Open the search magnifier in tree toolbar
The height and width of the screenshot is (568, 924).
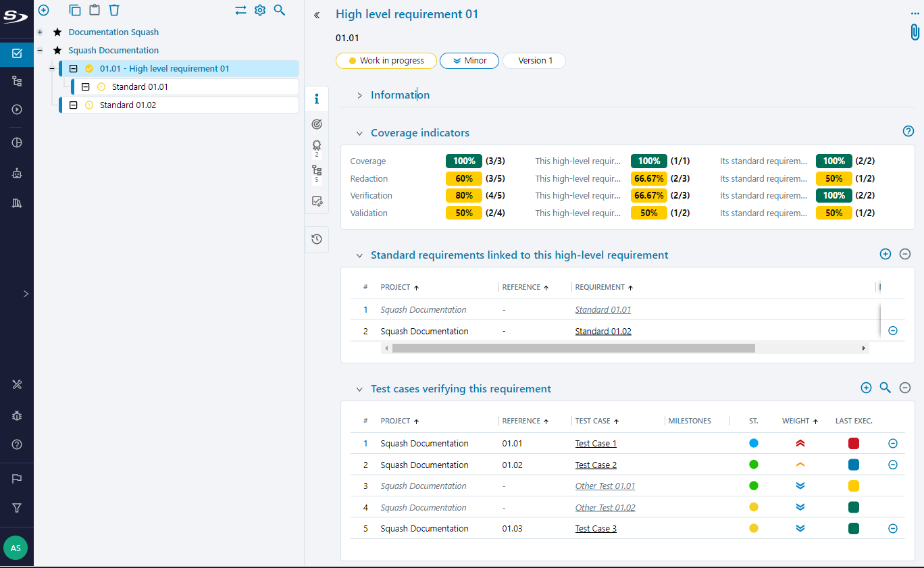coord(279,10)
